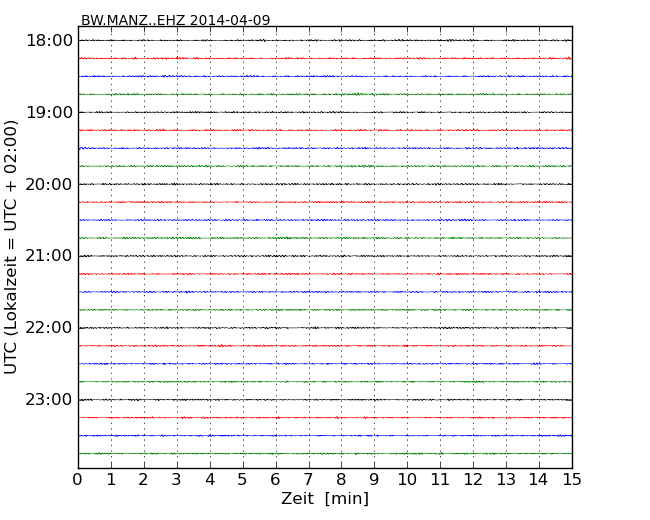Click the x-axis tick label 0
650x520 pixels.
coord(78,480)
